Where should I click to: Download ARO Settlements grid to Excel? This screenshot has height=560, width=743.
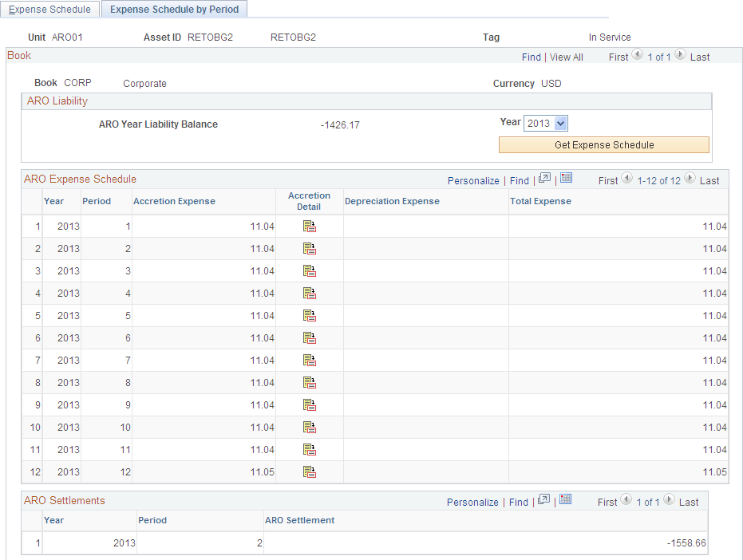click(x=566, y=502)
